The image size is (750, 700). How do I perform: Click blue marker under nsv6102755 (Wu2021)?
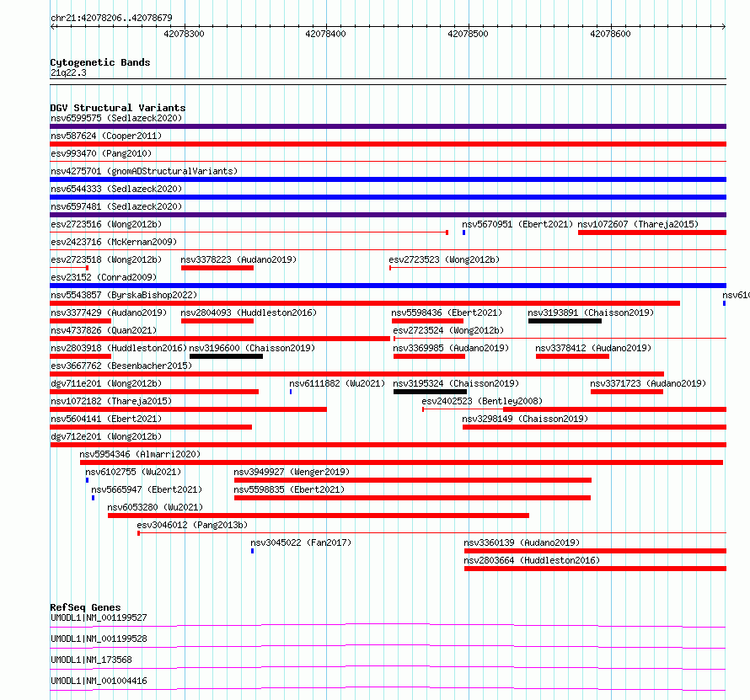click(87, 480)
